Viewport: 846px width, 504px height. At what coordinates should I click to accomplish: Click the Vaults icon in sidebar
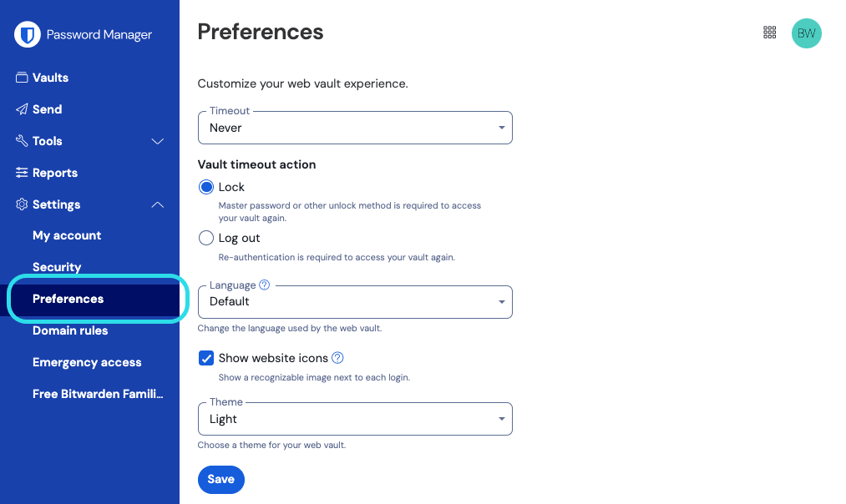click(23, 78)
